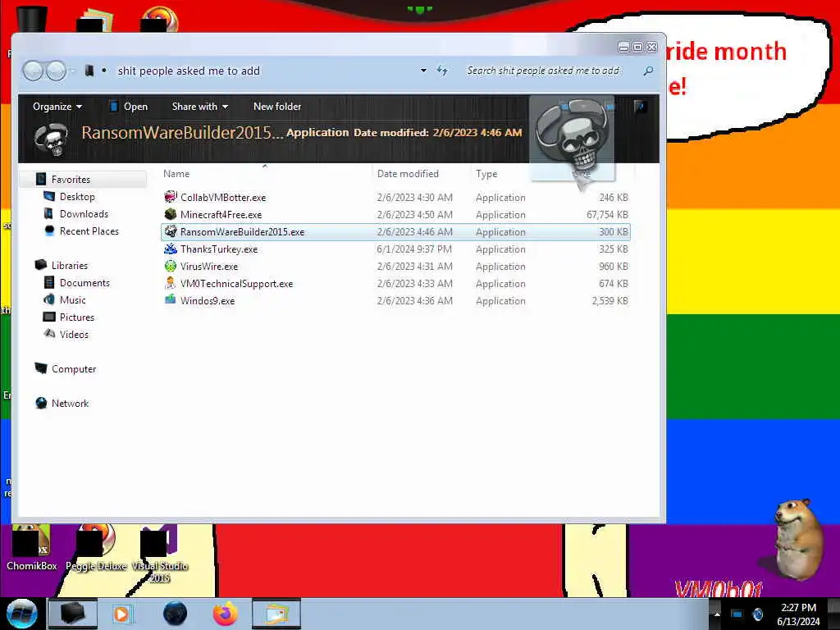The height and width of the screenshot is (630, 840).
Task: Open the Visual Studio 2015 desktop shortcut
Action: pyautogui.click(x=160, y=555)
